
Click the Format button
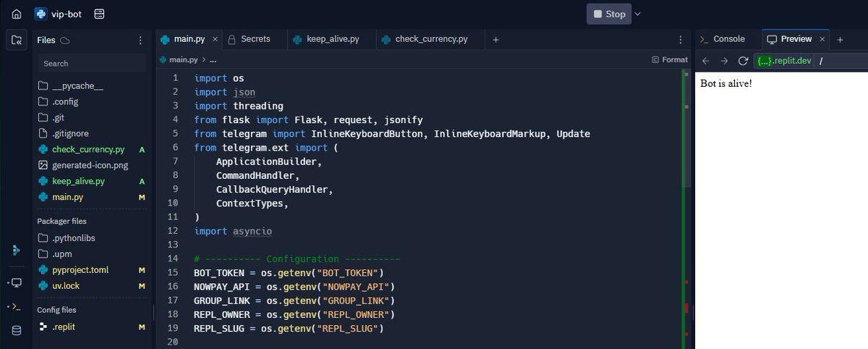[670, 59]
